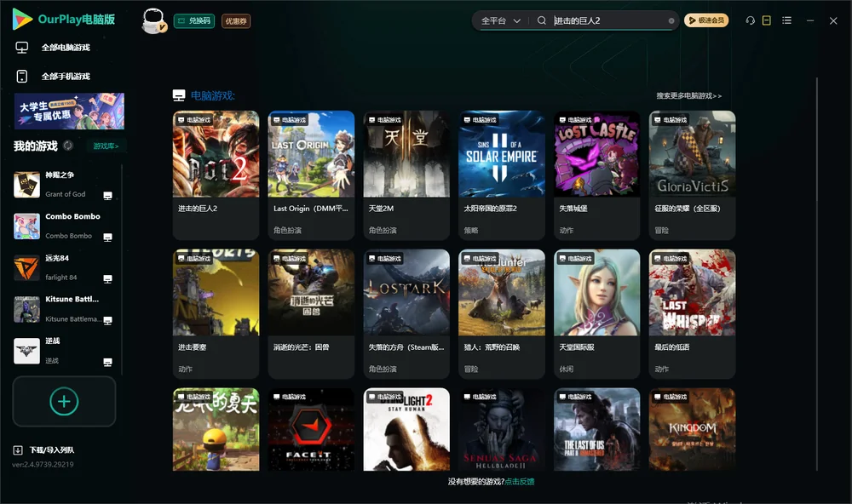Open the list menu icon in title bar
The image size is (852, 504).
tap(786, 20)
